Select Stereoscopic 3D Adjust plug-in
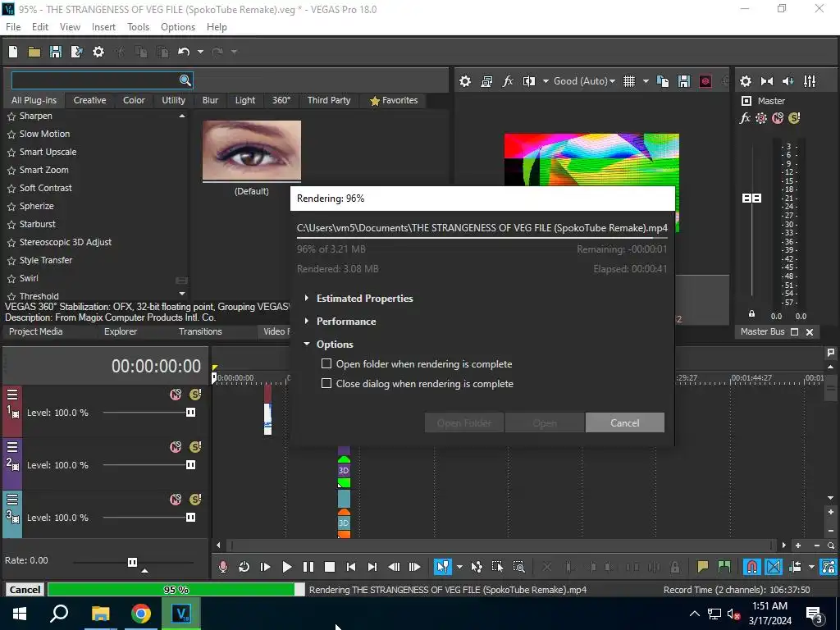This screenshot has height=630, width=840. [x=66, y=242]
